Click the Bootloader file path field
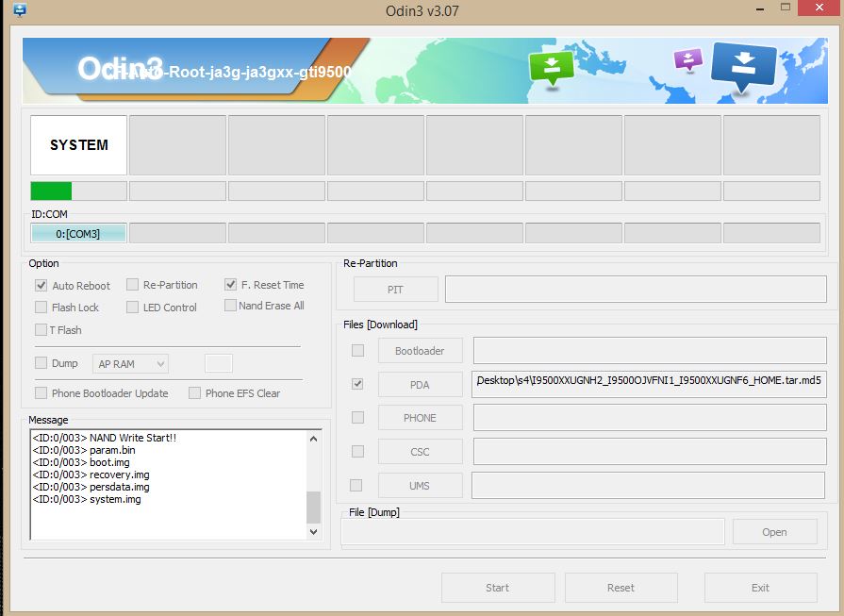Screen dimensions: 844x616 (x=650, y=351)
